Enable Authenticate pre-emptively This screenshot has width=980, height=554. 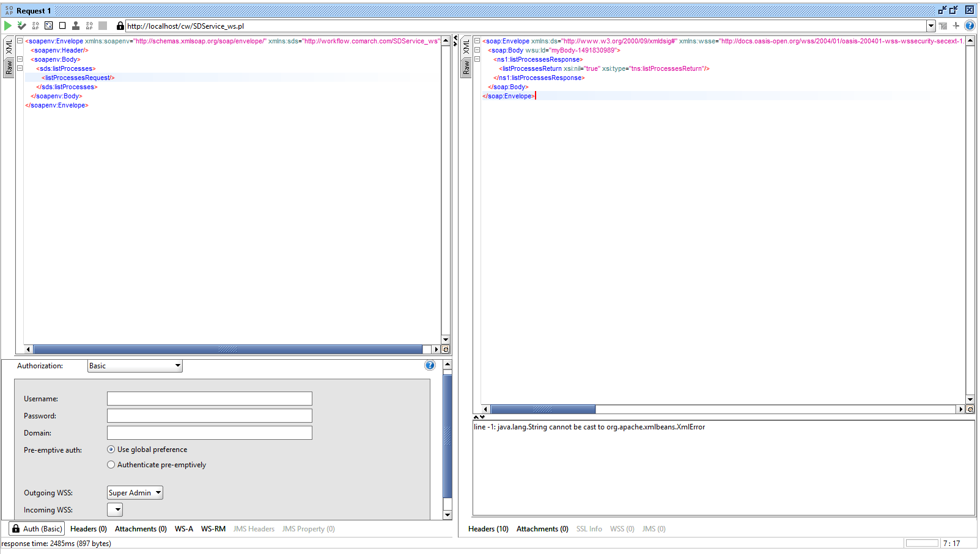tap(111, 464)
